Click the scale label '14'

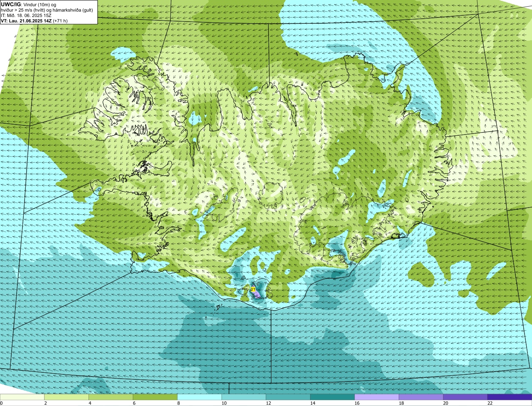click(x=313, y=403)
